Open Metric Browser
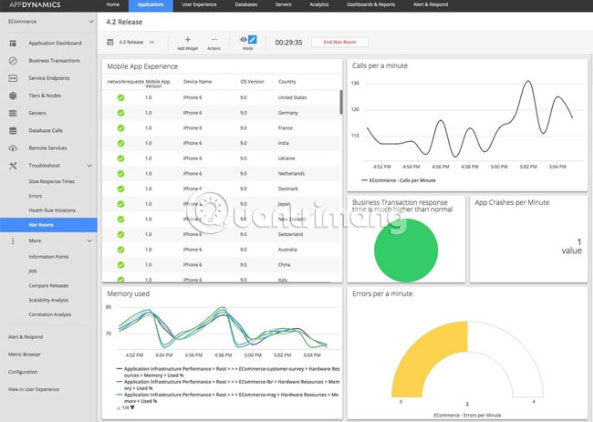593x422 pixels. [x=24, y=354]
